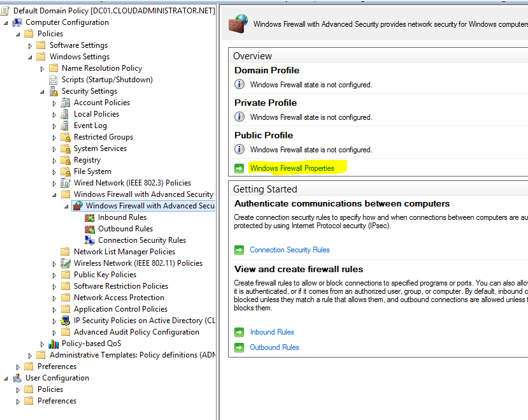Expand the Account Policies node
The height and width of the screenshot is (420, 528).
pos(54,103)
